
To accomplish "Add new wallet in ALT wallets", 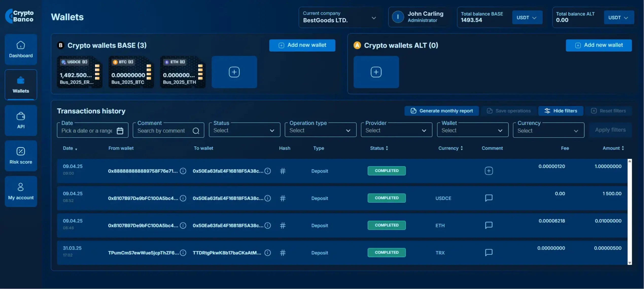I will coord(599,45).
